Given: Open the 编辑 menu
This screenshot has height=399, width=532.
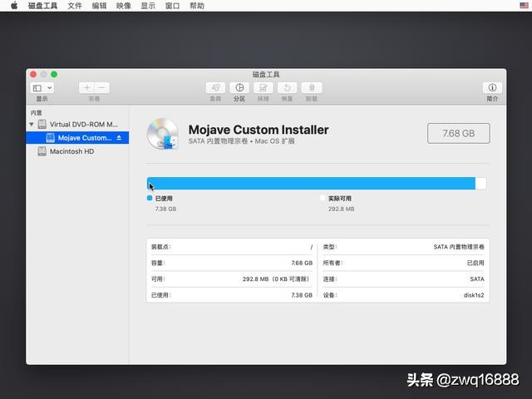Looking at the screenshot, I should click(x=99, y=6).
